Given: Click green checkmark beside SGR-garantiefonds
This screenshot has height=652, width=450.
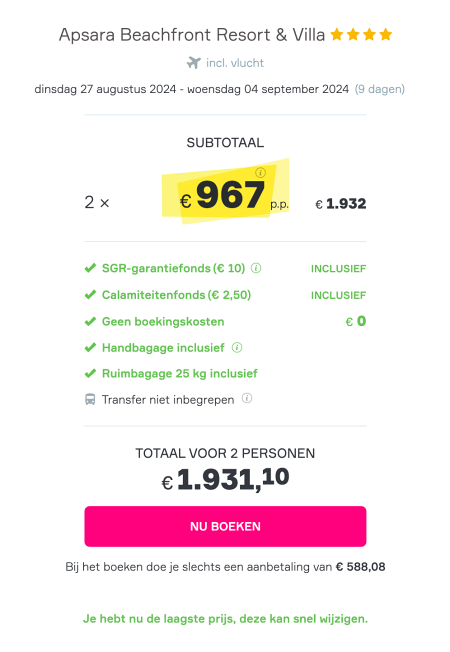Looking at the screenshot, I should tap(90, 268).
